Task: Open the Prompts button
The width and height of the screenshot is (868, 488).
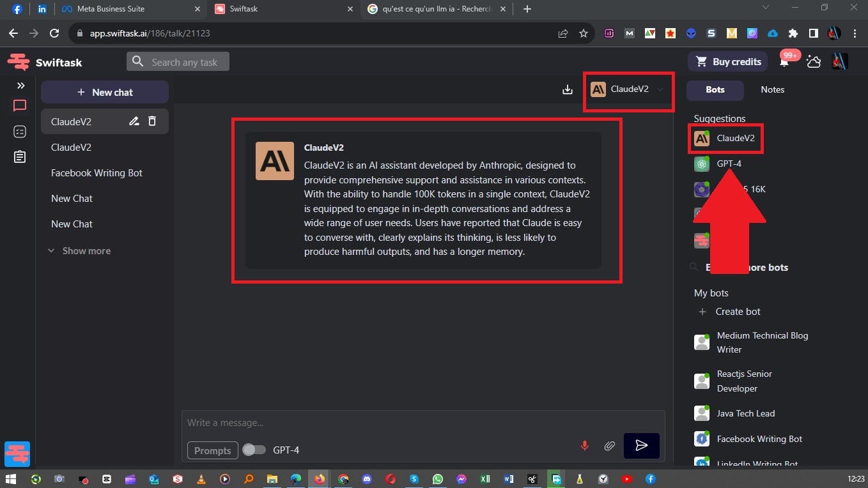Action: 212,450
